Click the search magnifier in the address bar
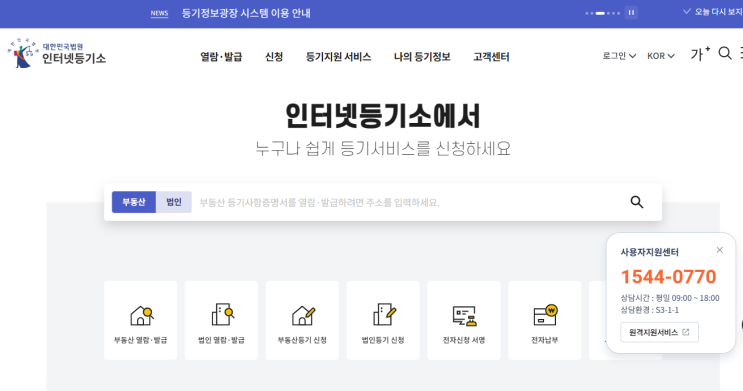This screenshot has height=391, width=743. coord(637,202)
